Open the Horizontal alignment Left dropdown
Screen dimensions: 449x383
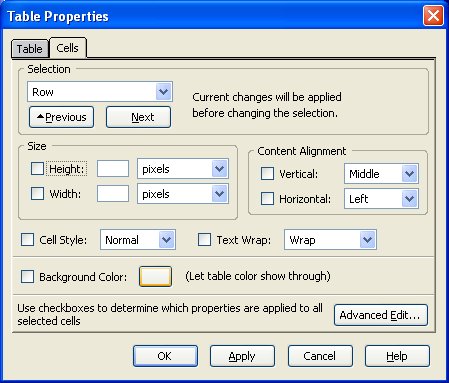pos(381,199)
